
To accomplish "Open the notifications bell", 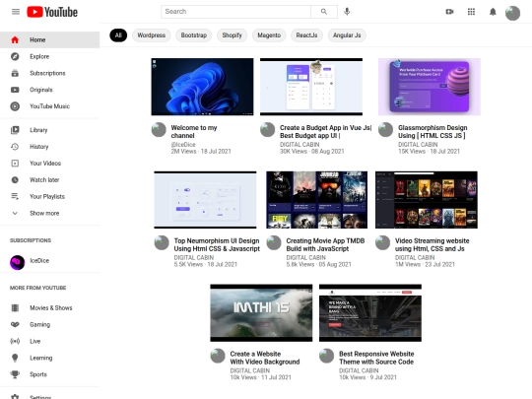I will [x=493, y=12].
